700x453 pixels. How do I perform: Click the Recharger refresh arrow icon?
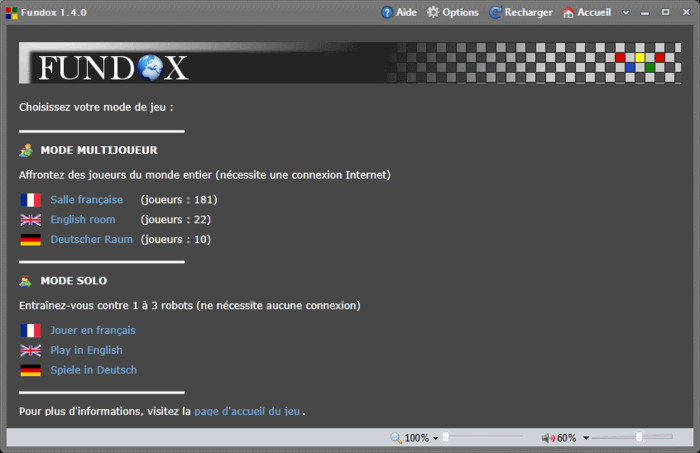[x=495, y=12]
